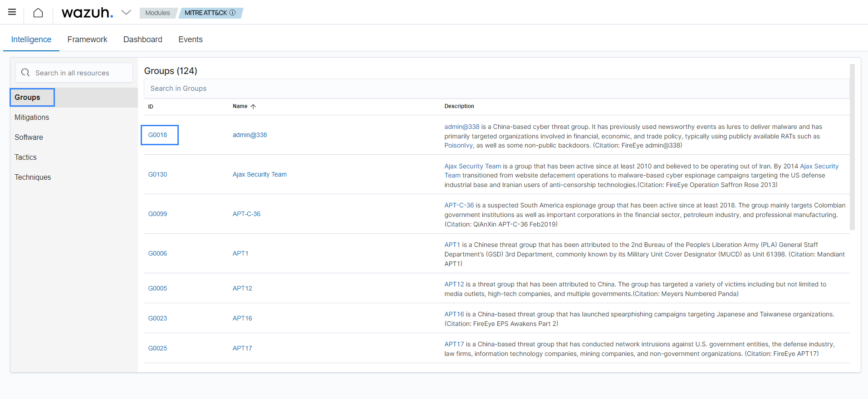Image resolution: width=868 pixels, height=399 pixels.
Task: Expand the Wazuh logo dropdown chevron
Action: point(126,13)
